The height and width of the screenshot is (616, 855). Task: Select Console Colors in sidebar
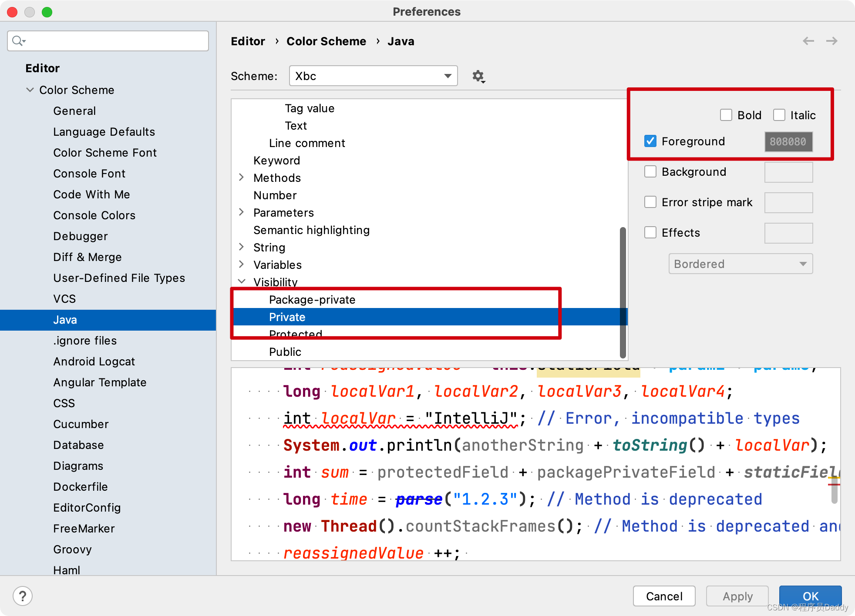(x=94, y=215)
